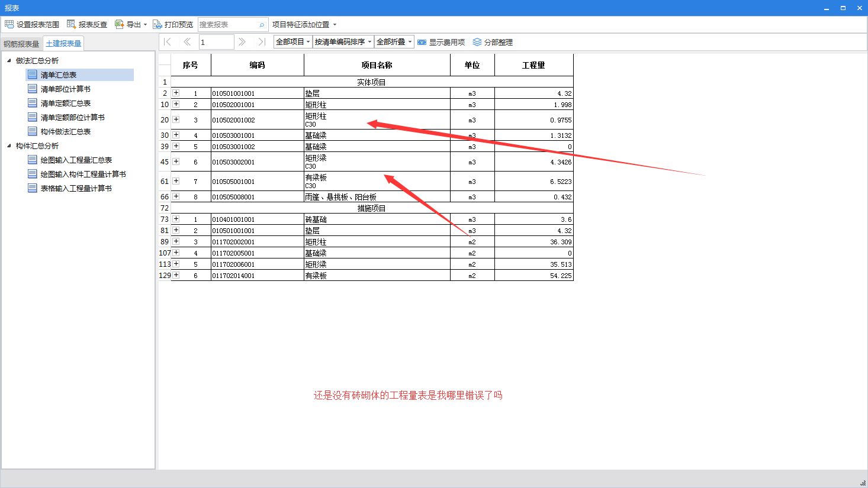Image resolution: width=868 pixels, height=488 pixels.
Task: Click code cell 010505008001
Action: click(258, 197)
